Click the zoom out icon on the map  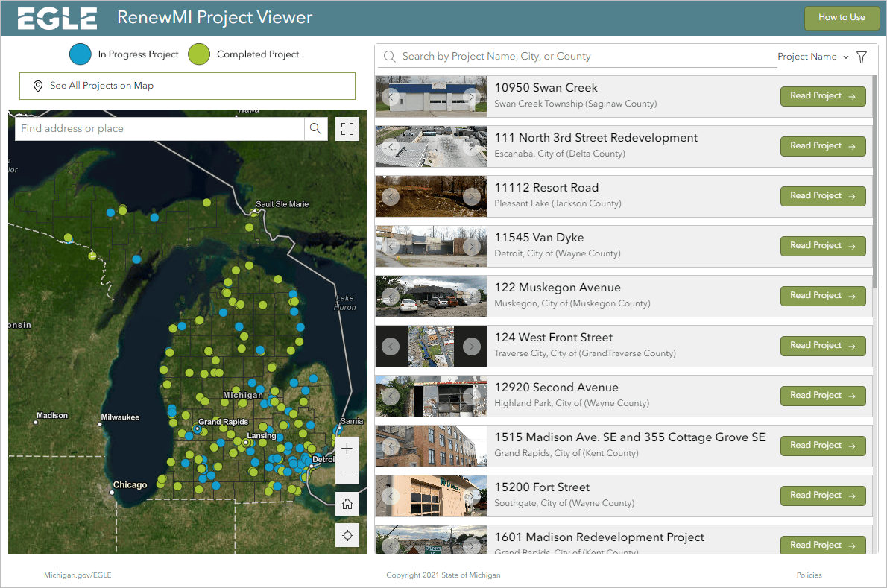pos(347,472)
